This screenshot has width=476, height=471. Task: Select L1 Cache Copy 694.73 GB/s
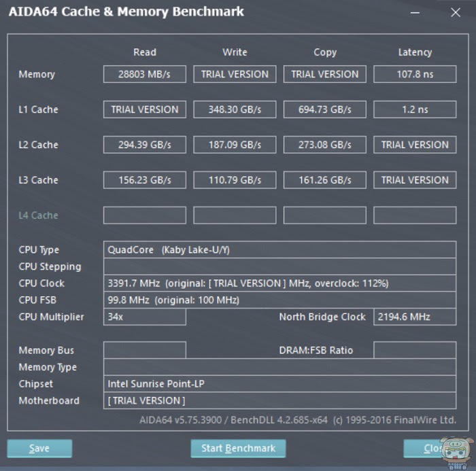pyautogui.click(x=325, y=109)
